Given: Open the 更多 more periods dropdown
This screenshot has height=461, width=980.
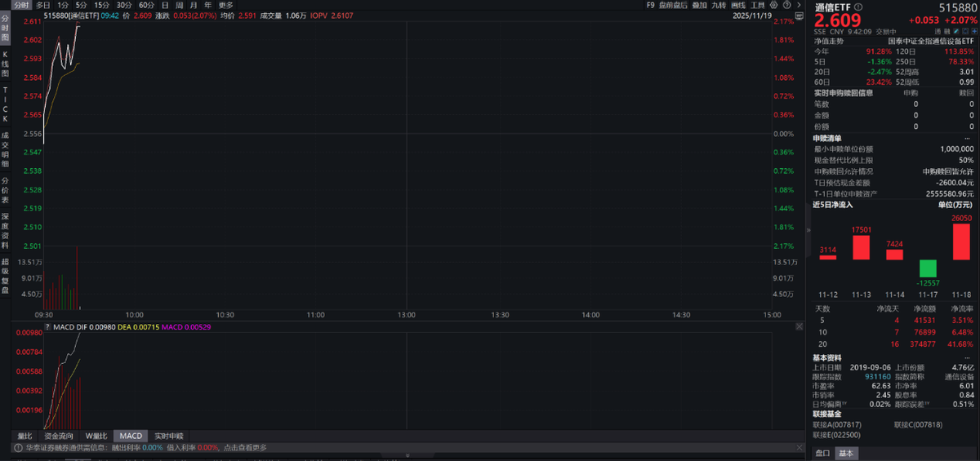Looking at the screenshot, I should 225,5.
